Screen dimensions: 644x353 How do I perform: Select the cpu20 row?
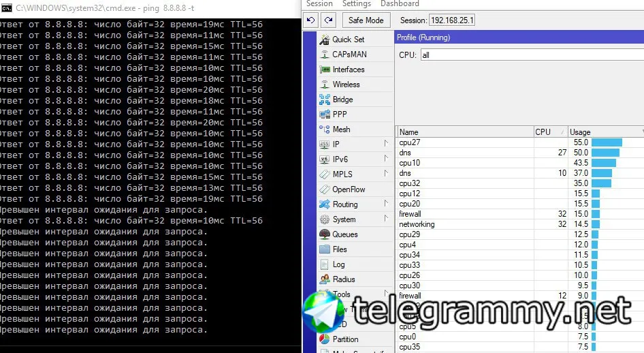[x=521, y=204]
